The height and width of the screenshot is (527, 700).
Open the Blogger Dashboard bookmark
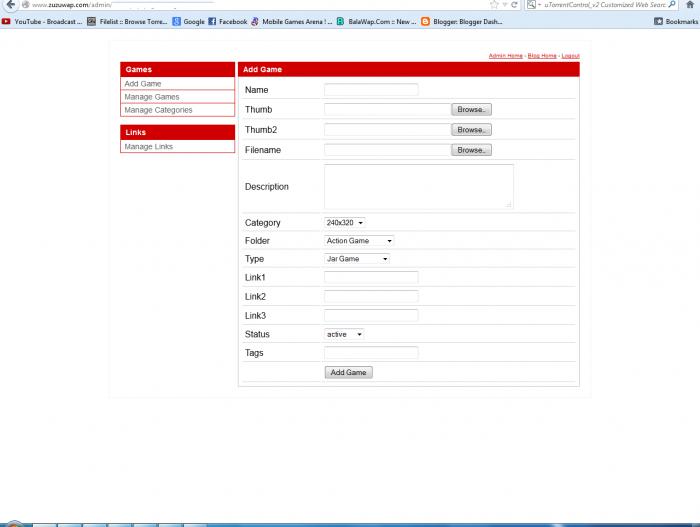[462, 21]
